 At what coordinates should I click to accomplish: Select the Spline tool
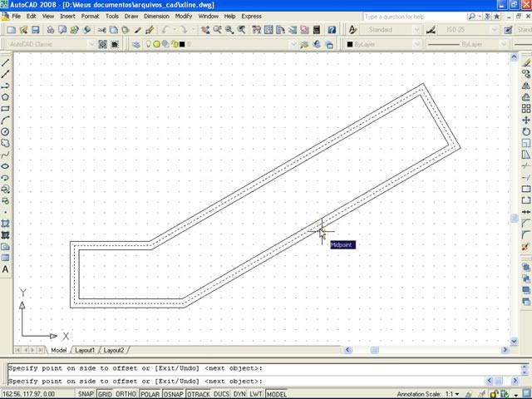pyautogui.click(x=5, y=155)
